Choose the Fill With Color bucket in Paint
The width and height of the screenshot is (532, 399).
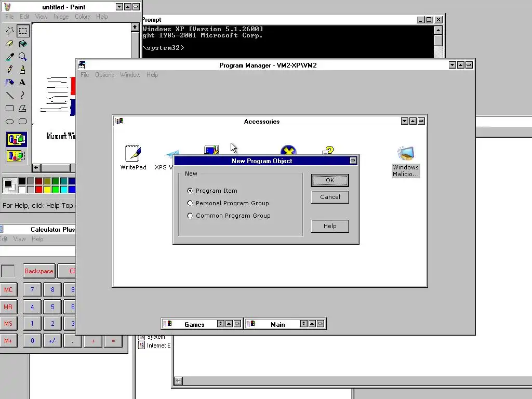23,44
